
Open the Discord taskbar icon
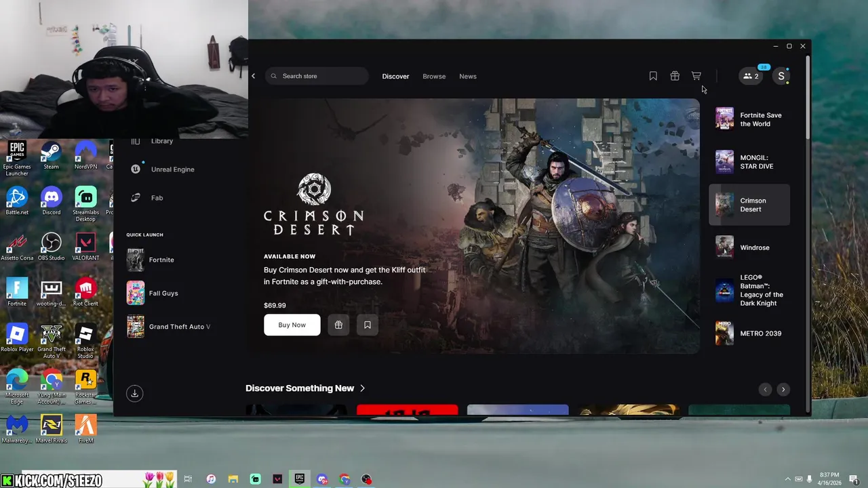pos(322,479)
